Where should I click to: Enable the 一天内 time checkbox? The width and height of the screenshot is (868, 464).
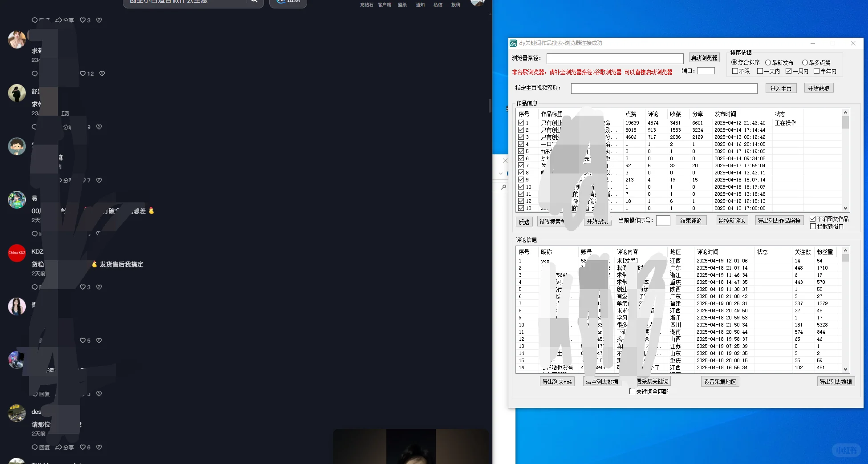click(x=760, y=71)
